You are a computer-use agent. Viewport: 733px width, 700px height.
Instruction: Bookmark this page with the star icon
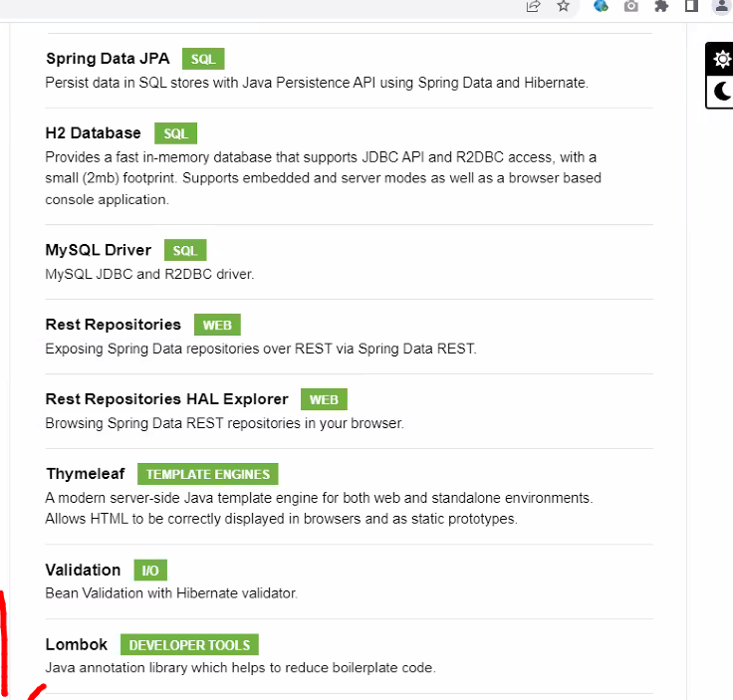(x=564, y=6)
